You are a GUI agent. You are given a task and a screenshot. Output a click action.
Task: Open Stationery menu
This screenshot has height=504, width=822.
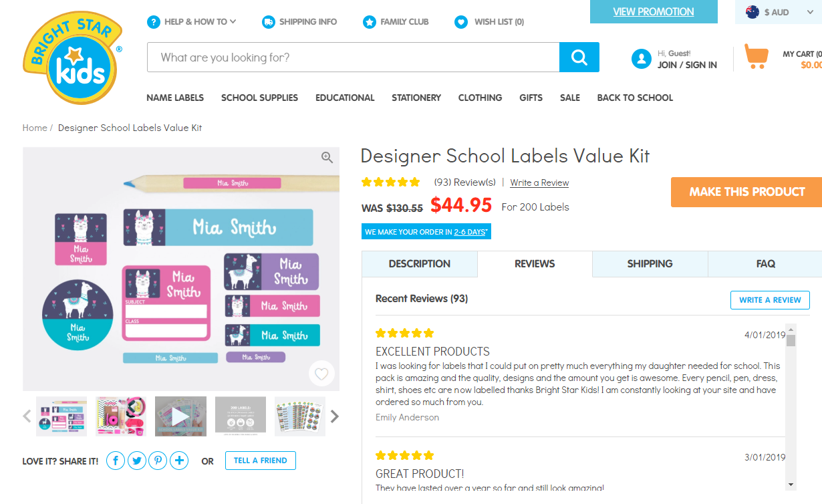coord(416,98)
